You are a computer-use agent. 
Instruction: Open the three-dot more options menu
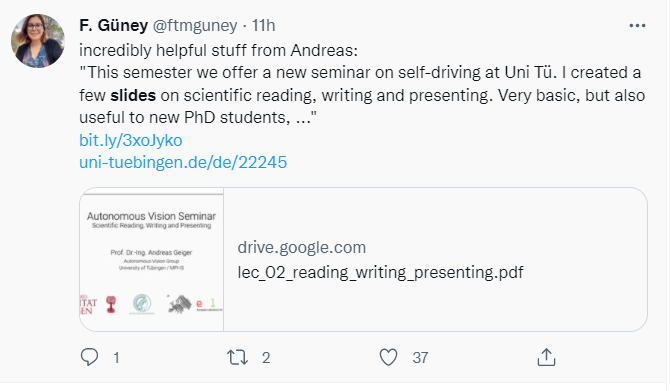click(x=637, y=26)
